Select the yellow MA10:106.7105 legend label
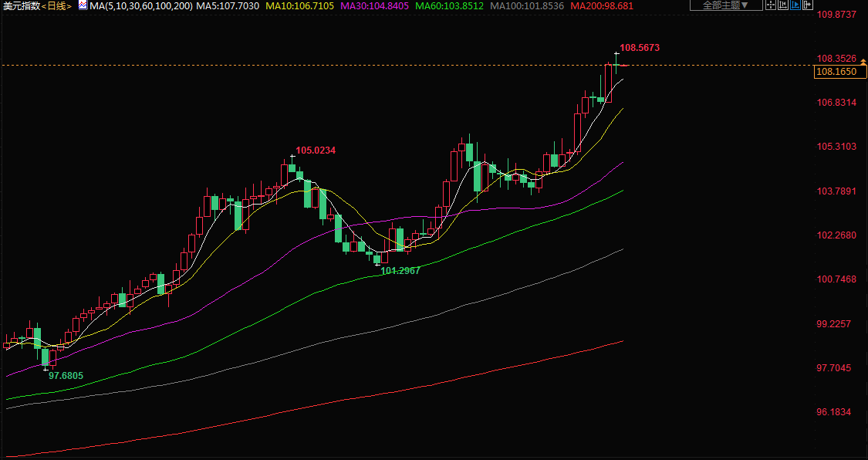 pos(299,6)
